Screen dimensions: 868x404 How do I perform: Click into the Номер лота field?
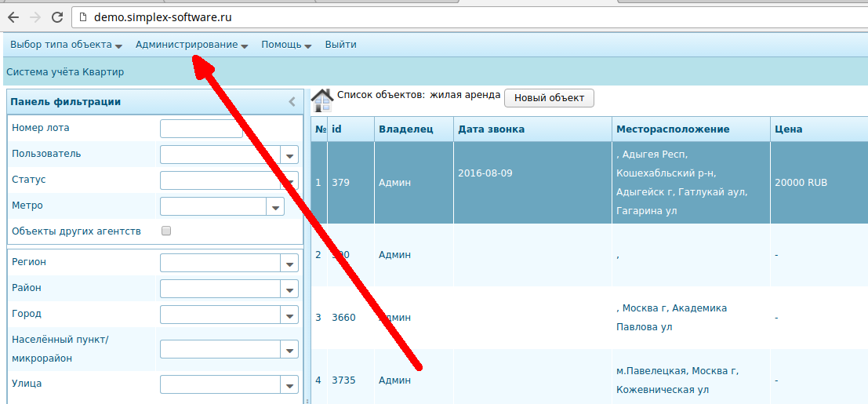(201, 129)
